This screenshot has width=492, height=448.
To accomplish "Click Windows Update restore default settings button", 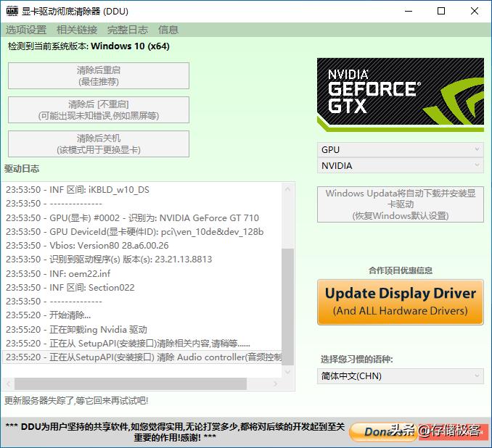I will point(401,204).
